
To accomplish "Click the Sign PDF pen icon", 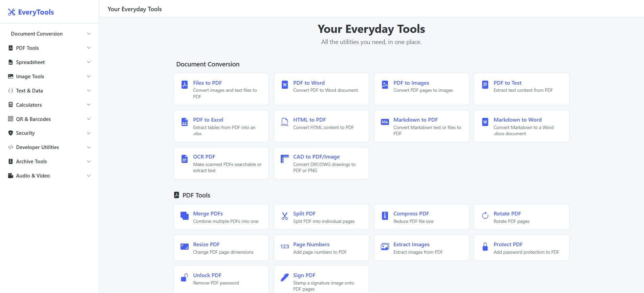I will [285, 277].
